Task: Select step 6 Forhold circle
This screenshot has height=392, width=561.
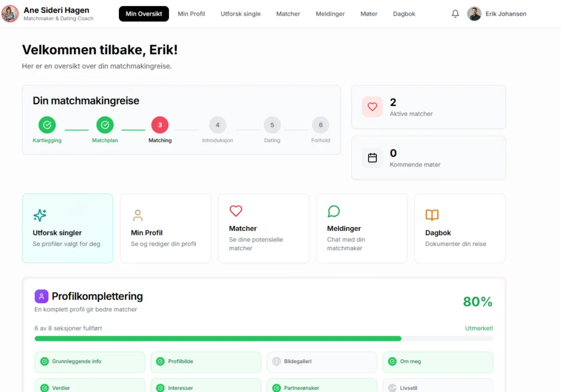Action: (321, 125)
